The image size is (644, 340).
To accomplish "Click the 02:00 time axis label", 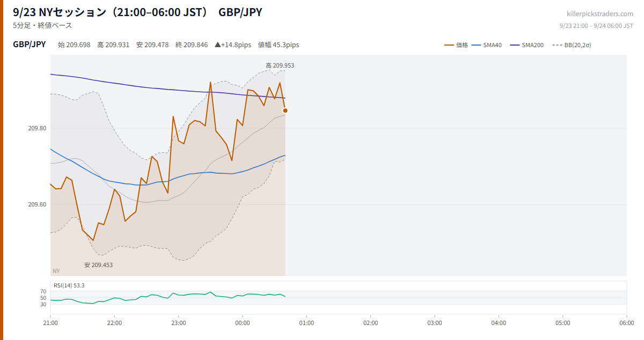I will pyautogui.click(x=371, y=323).
